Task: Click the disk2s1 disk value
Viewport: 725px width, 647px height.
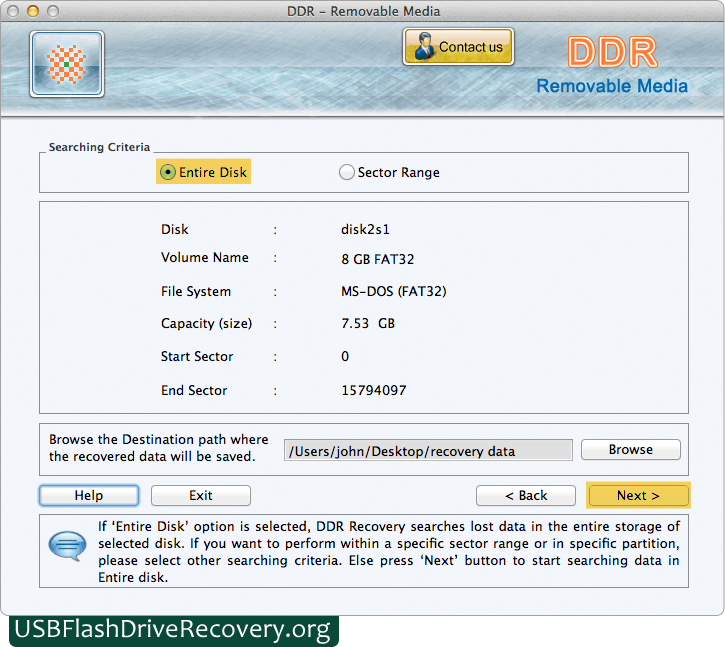Action: click(x=365, y=229)
